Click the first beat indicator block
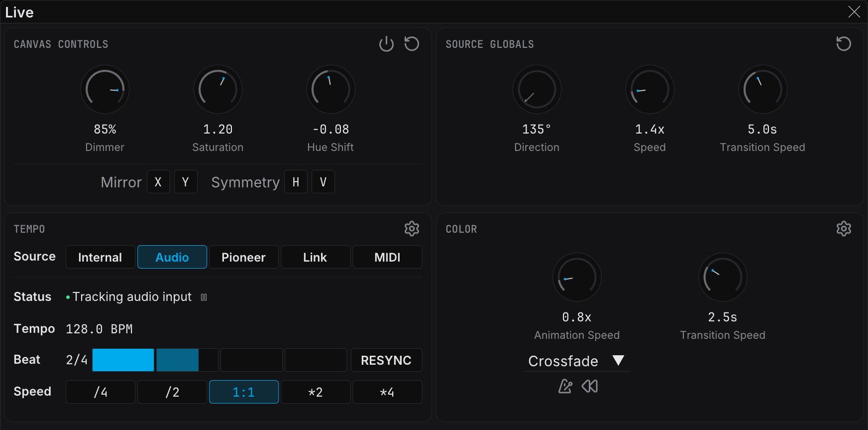The width and height of the screenshot is (868, 430). click(x=123, y=360)
